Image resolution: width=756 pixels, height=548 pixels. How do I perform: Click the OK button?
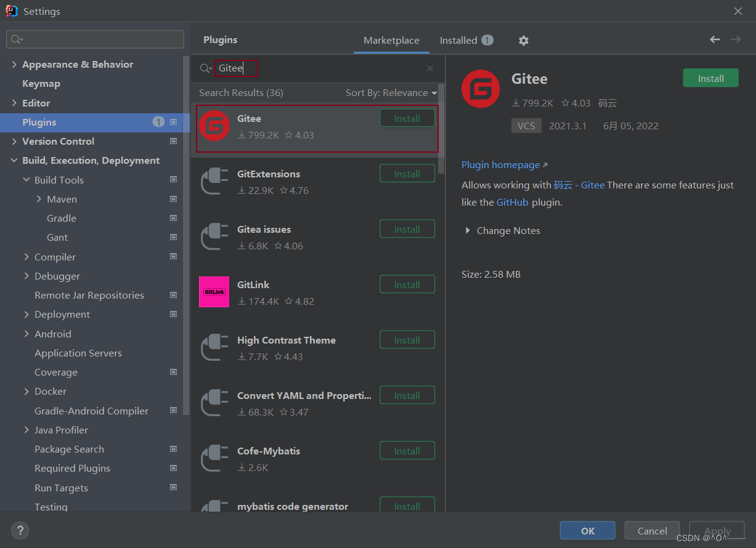[x=588, y=531]
